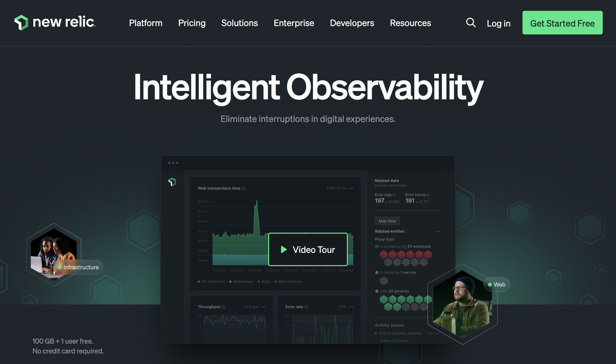The image size is (616, 364).
Task: Click Get Started Free button
Action: coord(562,22)
